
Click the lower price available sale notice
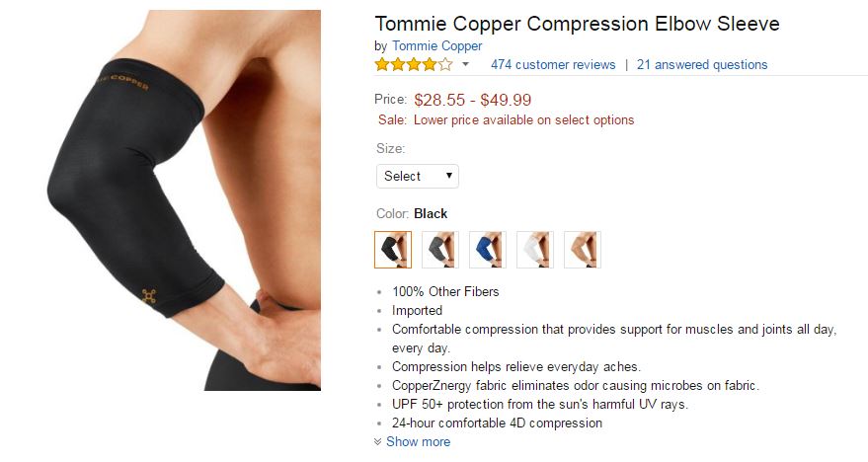(x=523, y=120)
